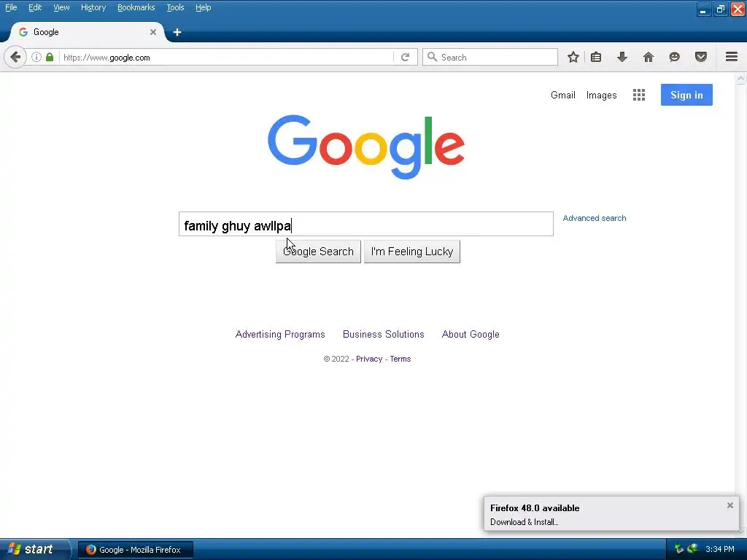Open a new tab with the plus button

pyautogui.click(x=177, y=32)
